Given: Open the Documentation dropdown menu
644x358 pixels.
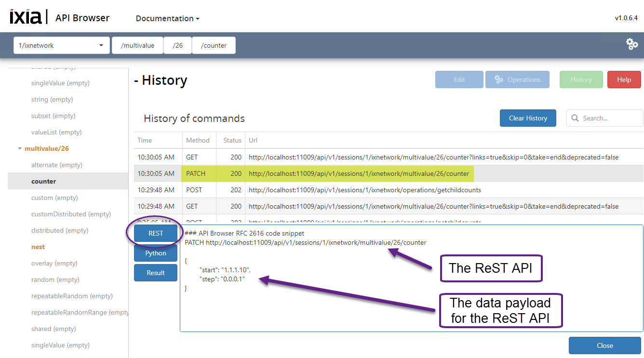Looking at the screenshot, I should pyautogui.click(x=167, y=18).
